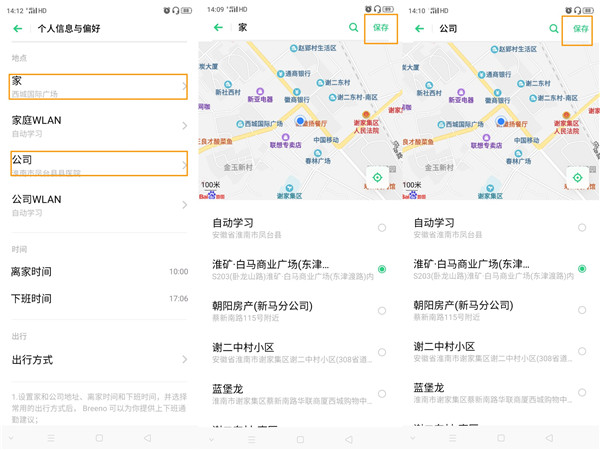This screenshot has width=600, height=450.
Task: Tap the 下班时间 17:06 row
Action: coord(99,299)
